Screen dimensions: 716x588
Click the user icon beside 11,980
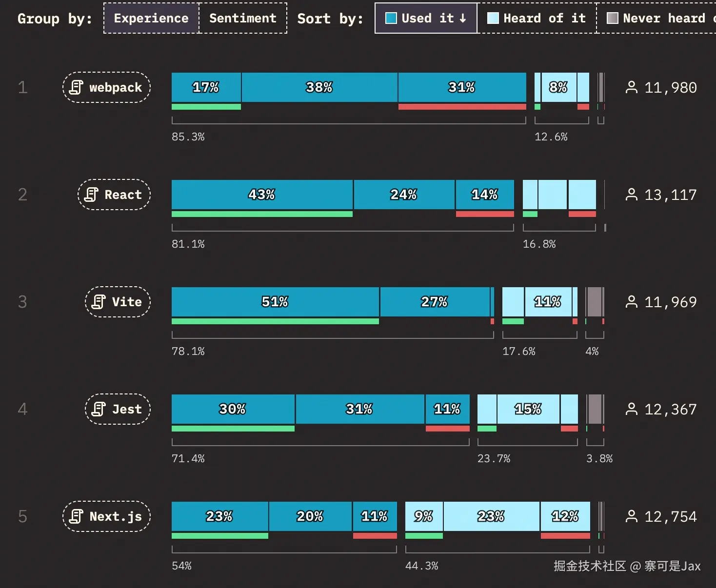632,87
